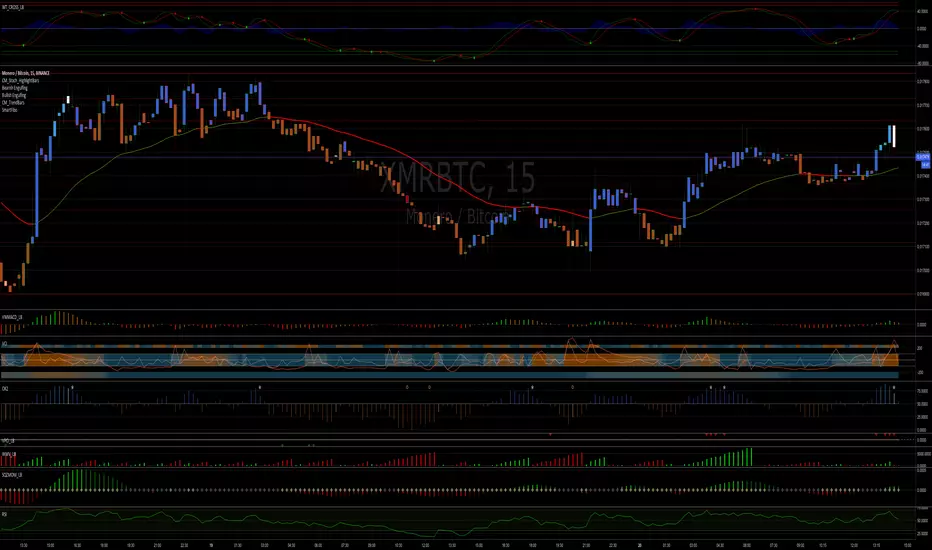Select the SQZMOM_LB indicator label
Image resolution: width=932 pixels, height=550 pixels.
[12, 475]
